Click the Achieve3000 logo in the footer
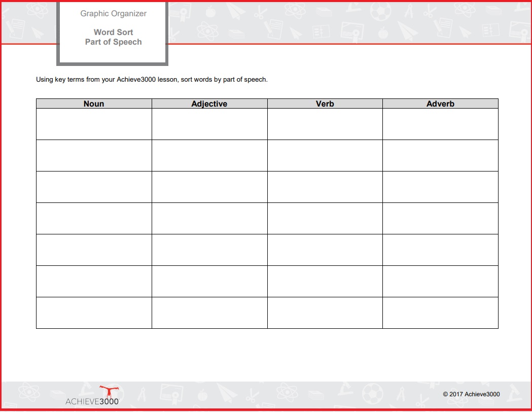Image resolution: width=532 pixels, height=412 pixels. [92, 396]
